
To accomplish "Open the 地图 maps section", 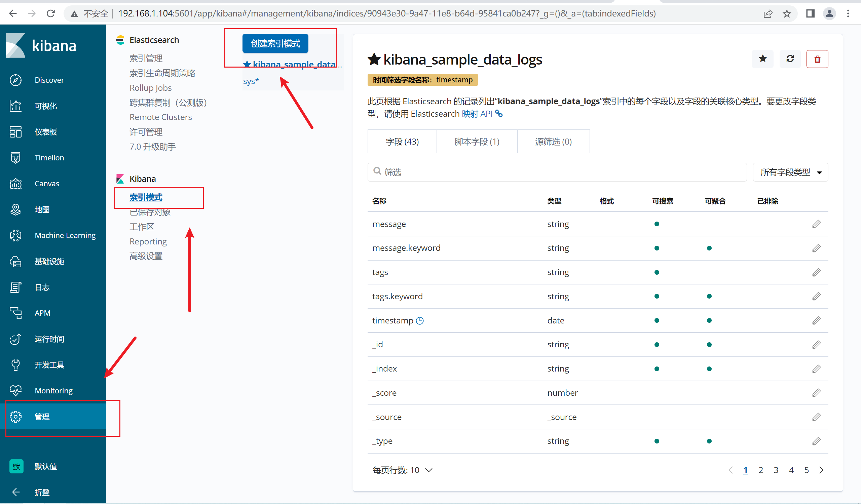I will coord(42,209).
